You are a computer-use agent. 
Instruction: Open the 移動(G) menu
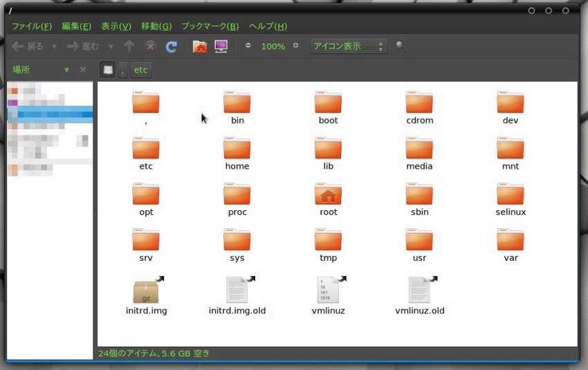tap(156, 26)
